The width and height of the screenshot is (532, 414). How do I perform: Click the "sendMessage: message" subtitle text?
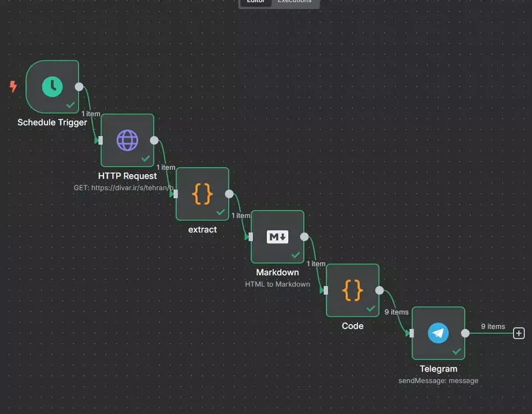click(x=438, y=380)
